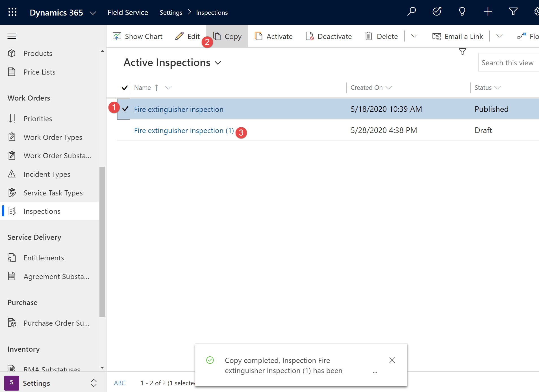Open the Status column dropdown

[x=498, y=88]
